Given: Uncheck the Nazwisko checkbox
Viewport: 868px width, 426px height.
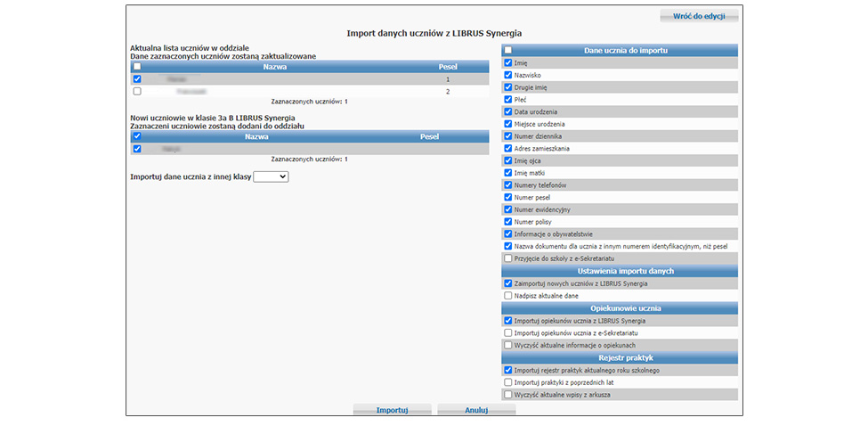Looking at the screenshot, I should [507, 76].
